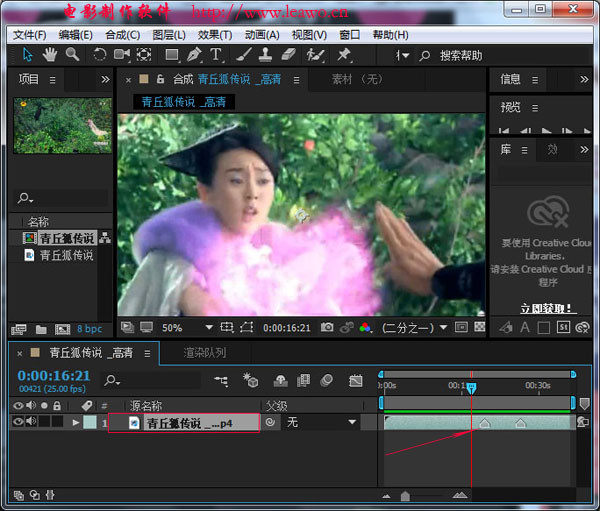Screen dimensions: 600x511
Task: Click the graph editor icon in timeline
Action: pyautogui.click(x=355, y=381)
